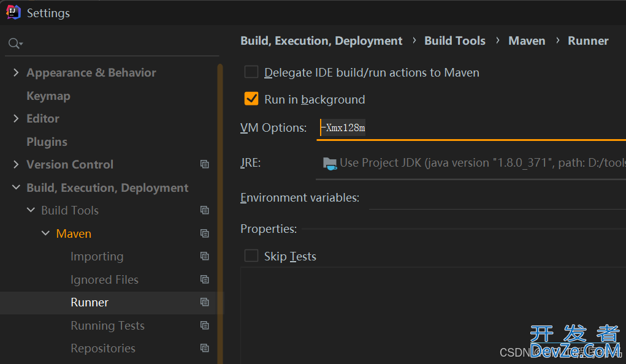Click the project-level icon beside Repositories
The image size is (626, 364).
(205, 348)
